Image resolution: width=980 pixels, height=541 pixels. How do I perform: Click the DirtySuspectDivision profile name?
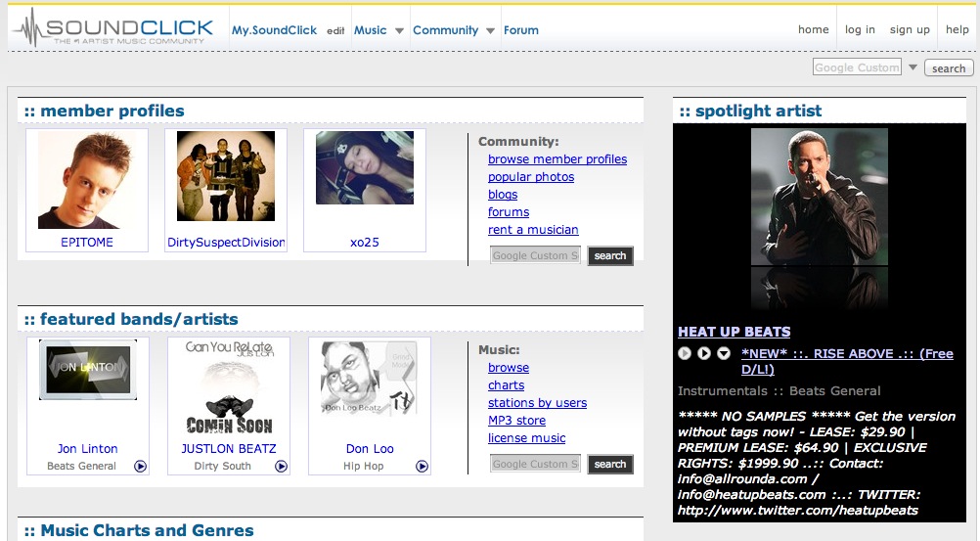[x=226, y=242]
